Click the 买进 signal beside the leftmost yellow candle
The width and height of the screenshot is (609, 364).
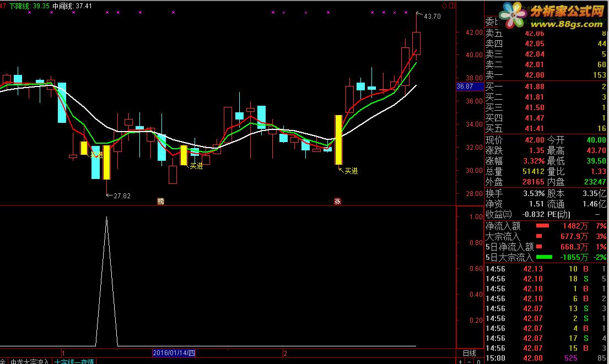point(96,155)
